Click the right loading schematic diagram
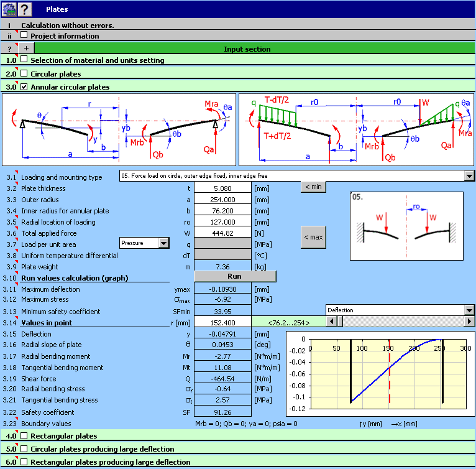 [x=357, y=129]
